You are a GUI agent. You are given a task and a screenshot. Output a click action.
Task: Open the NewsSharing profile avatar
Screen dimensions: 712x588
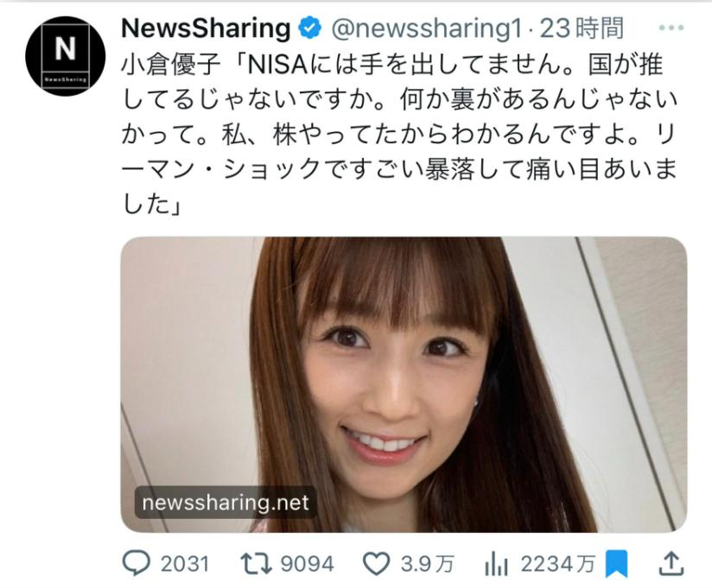[x=65, y=56]
